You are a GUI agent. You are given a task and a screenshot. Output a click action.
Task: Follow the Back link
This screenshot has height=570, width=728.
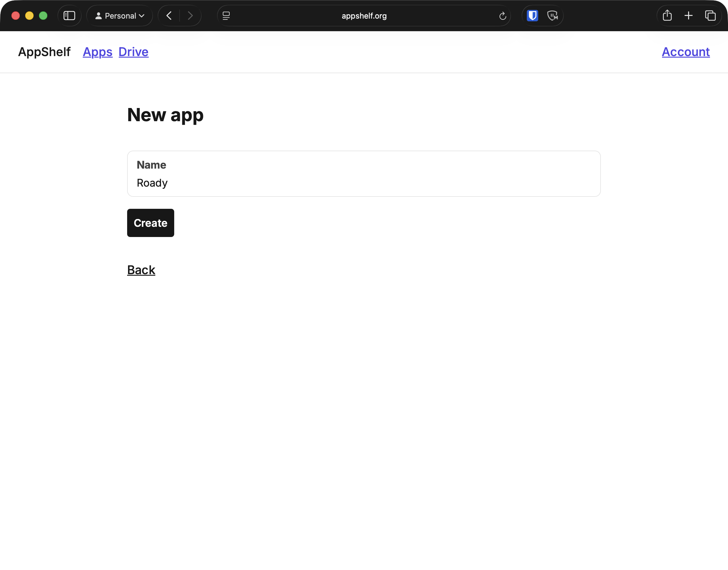(x=141, y=270)
